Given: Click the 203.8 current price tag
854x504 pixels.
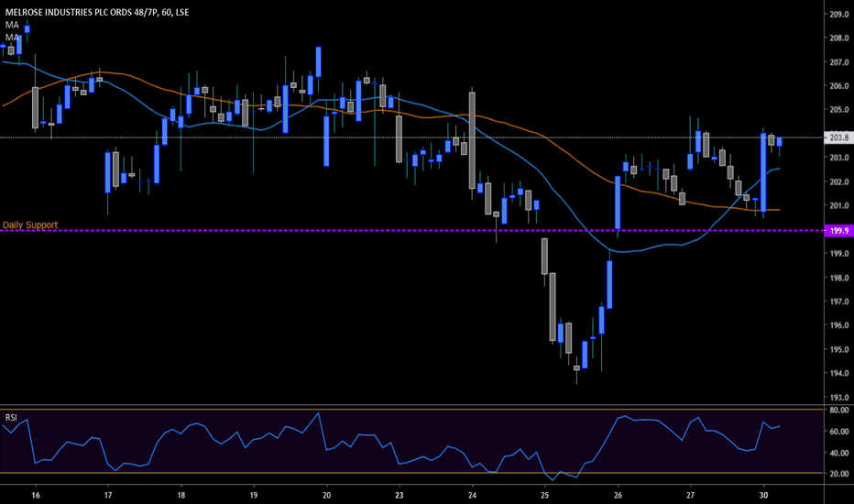Looking at the screenshot, I should pyautogui.click(x=838, y=137).
